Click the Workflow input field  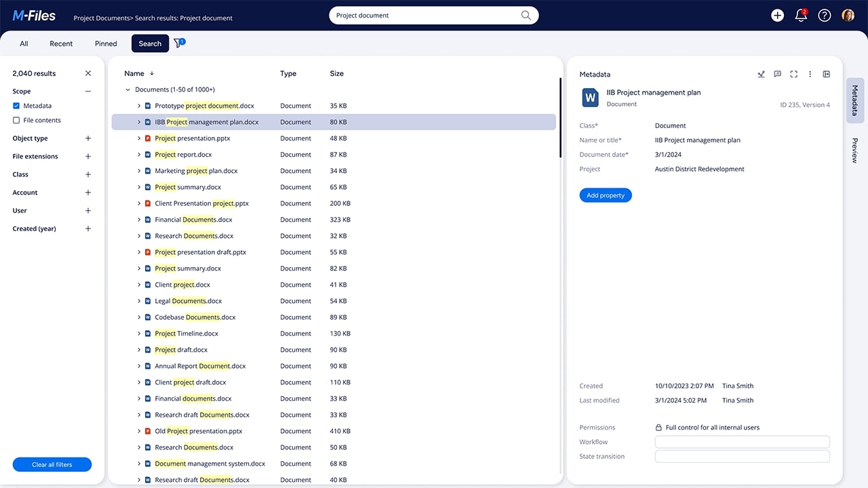(742, 441)
